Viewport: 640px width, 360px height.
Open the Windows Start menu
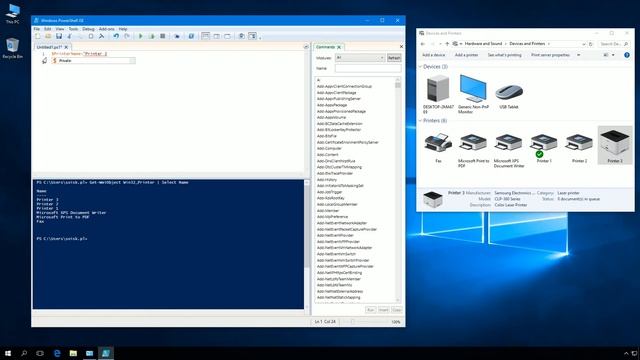(8, 353)
